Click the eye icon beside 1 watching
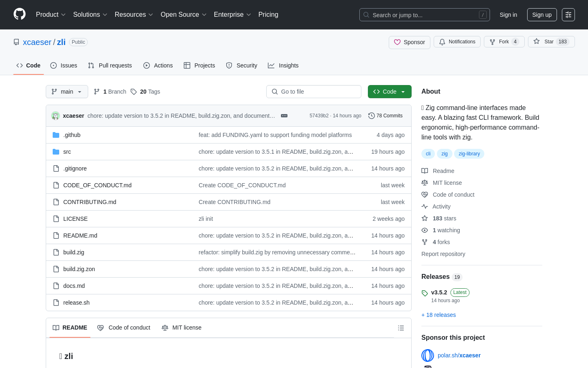The height and width of the screenshot is (368, 588). click(425, 230)
